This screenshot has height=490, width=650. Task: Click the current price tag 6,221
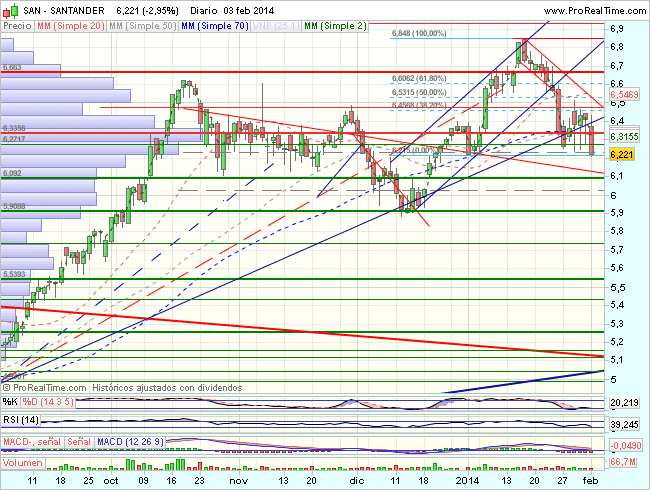tap(622, 155)
